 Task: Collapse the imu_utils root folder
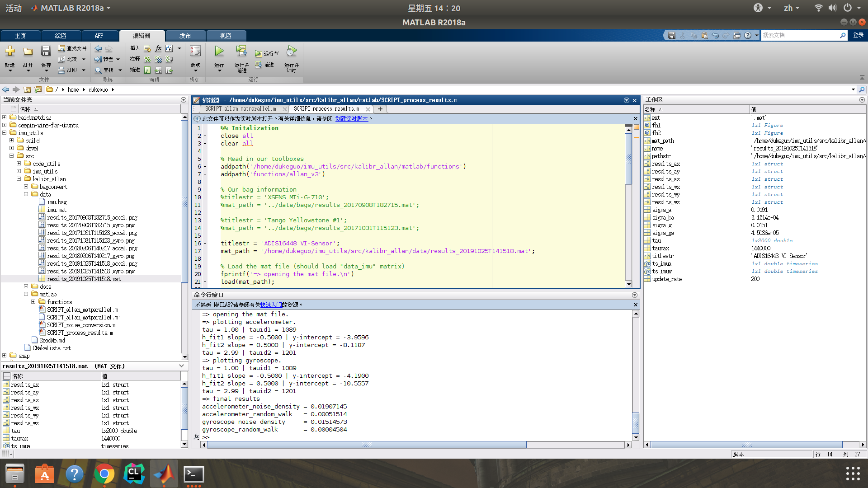click(5, 133)
